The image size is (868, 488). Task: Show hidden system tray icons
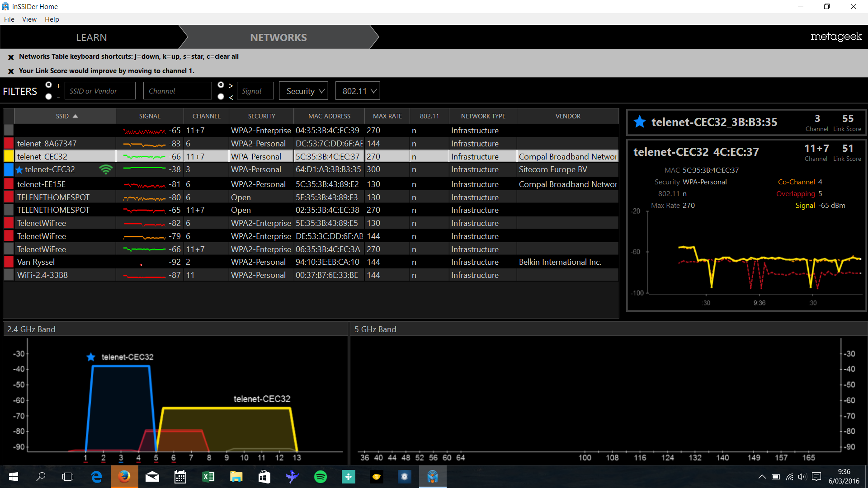pyautogui.click(x=762, y=477)
